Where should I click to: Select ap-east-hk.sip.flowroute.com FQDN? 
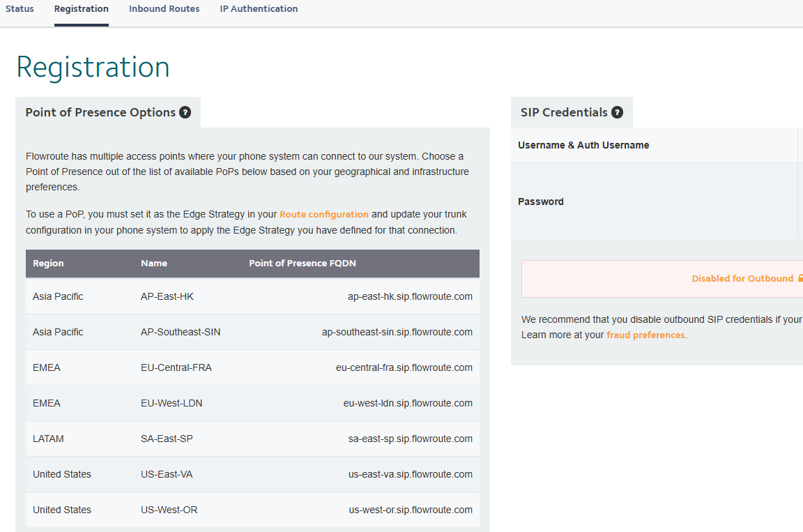410,296
